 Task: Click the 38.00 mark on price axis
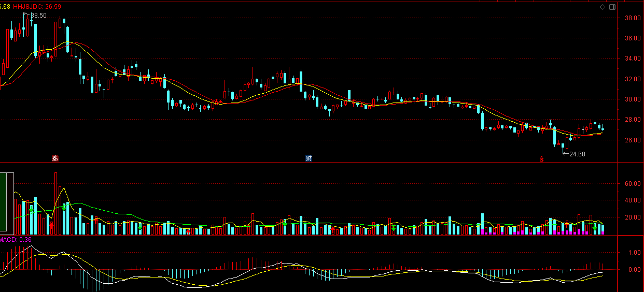[x=631, y=18]
